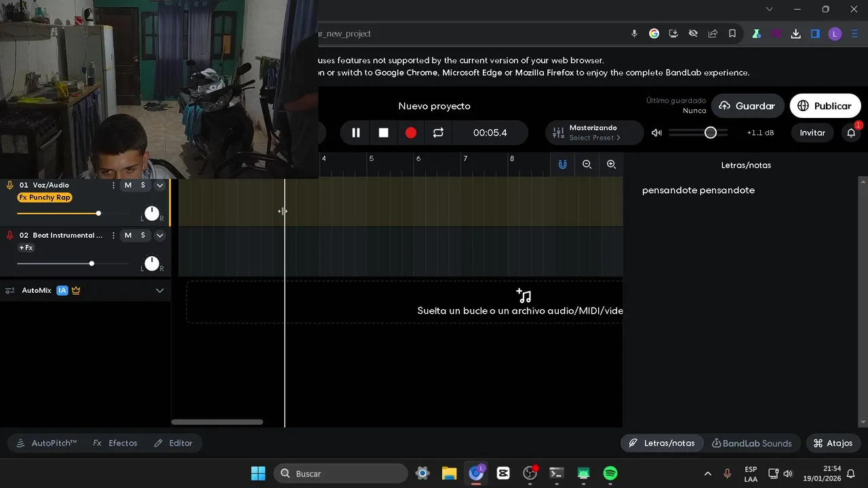Bookmark this page icon
The image size is (868, 488).
732,33
